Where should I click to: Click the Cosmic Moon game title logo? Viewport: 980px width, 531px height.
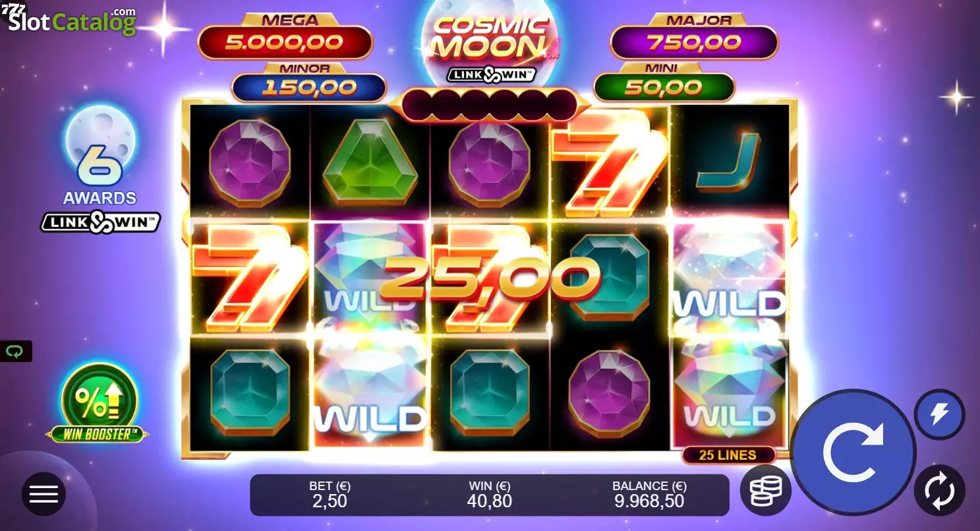pos(490,46)
